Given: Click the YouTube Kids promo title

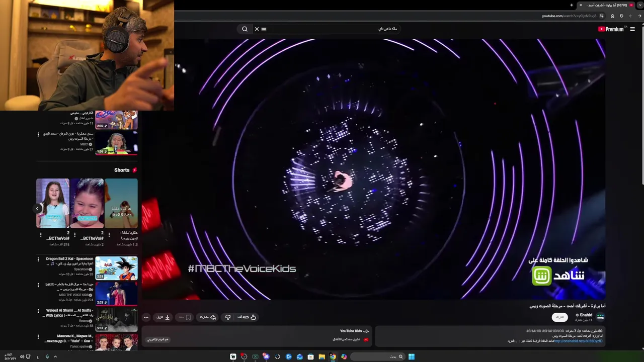Looking at the screenshot, I should [x=354, y=331].
